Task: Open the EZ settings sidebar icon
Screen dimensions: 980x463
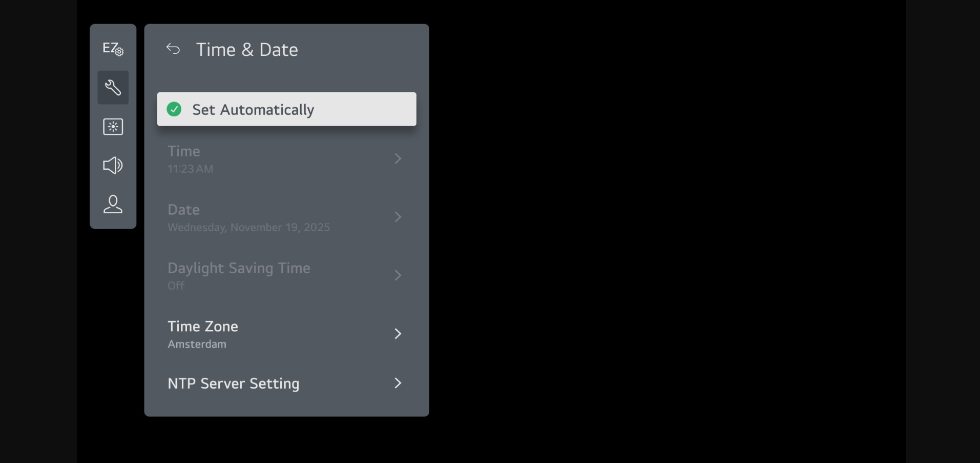Action: (113, 49)
